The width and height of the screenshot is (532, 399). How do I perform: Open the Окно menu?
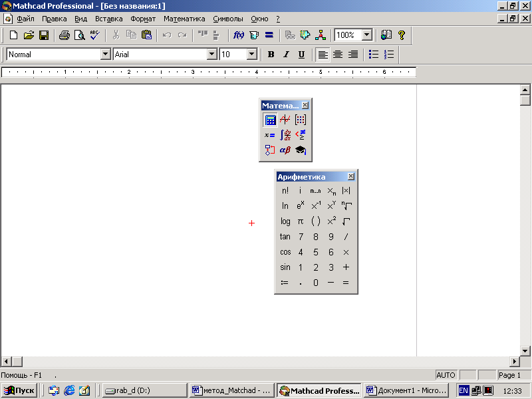259,19
